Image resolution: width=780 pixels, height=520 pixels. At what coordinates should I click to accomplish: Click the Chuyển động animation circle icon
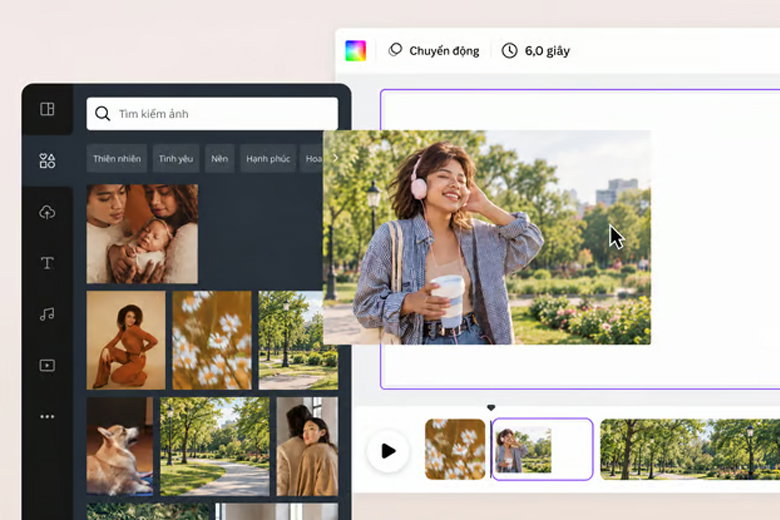[x=395, y=50]
